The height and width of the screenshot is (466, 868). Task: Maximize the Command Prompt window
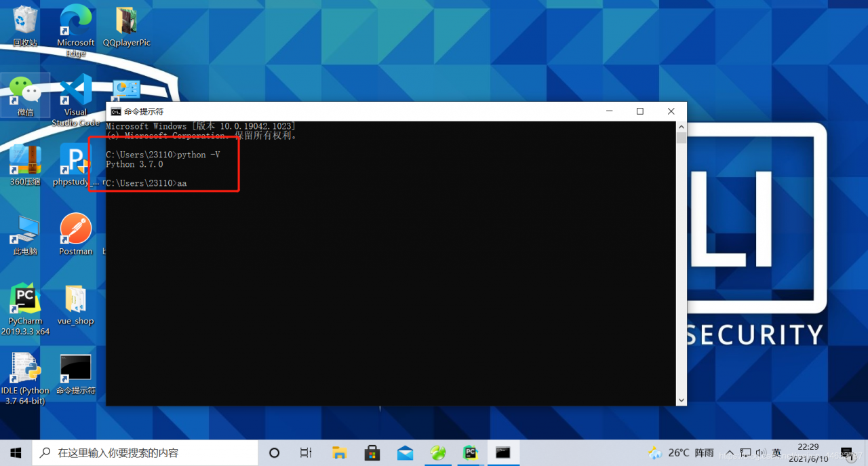[640, 111]
